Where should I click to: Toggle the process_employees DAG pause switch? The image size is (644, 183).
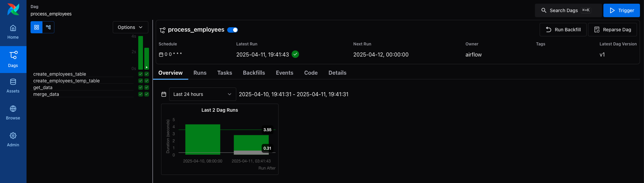(x=233, y=30)
